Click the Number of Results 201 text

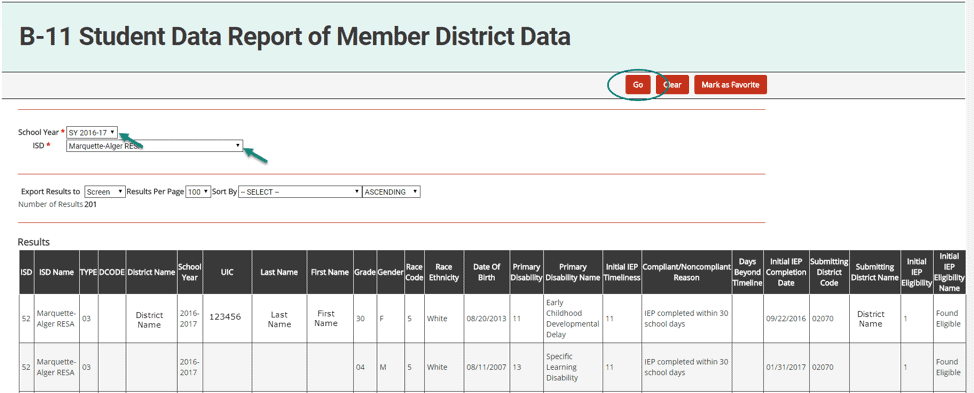pyautogui.click(x=58, y=204)
